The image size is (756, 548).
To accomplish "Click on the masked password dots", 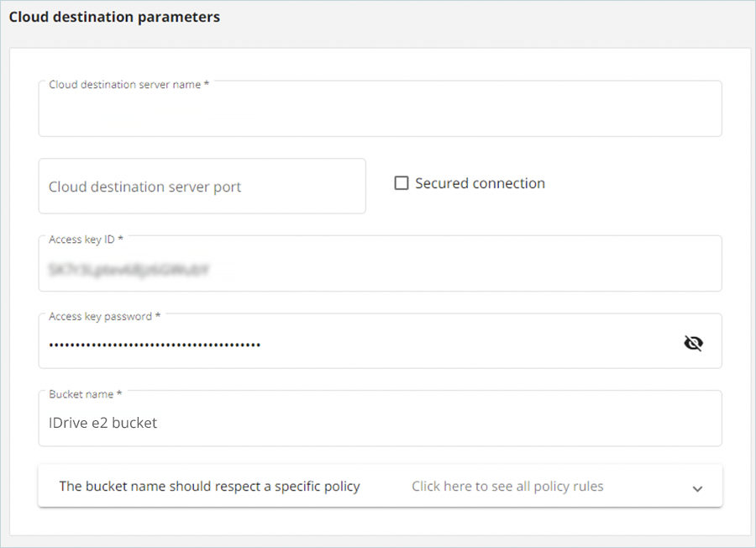I will (x=154, y=345).
